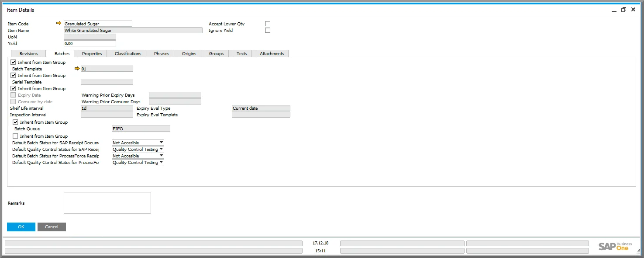Click the Batch Template field with 01
The height and width of the screenshot is (258, 644).
pos(107,69)
